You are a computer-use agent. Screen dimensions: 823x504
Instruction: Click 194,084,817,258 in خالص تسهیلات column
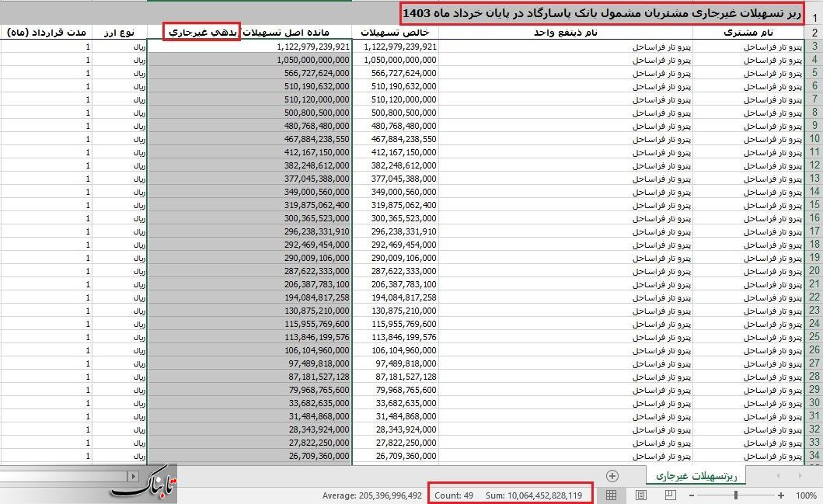(396, 297)
